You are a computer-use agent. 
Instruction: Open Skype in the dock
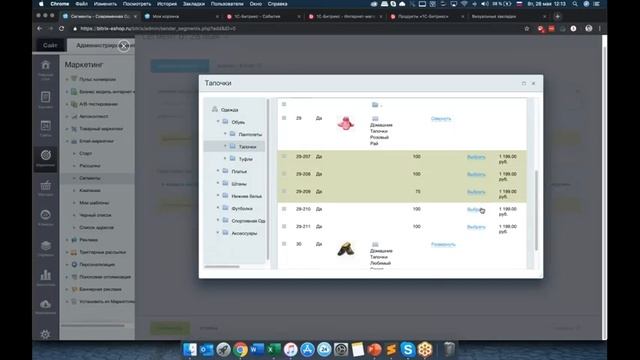pyautogui.click(x=407, y=349)
